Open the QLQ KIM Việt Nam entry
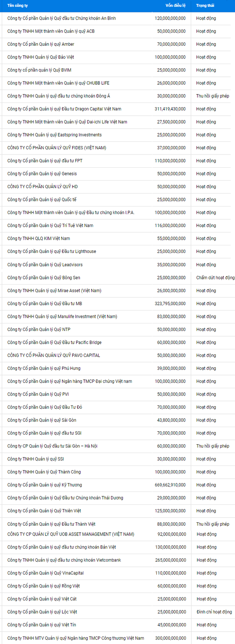This screenshot has height=644, width=235. [39, 239]
